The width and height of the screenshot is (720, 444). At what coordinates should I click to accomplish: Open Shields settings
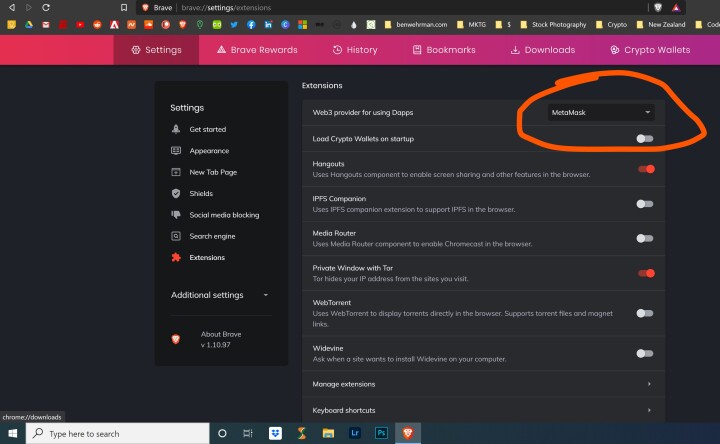pyautogui.click(x=192, y=193)
